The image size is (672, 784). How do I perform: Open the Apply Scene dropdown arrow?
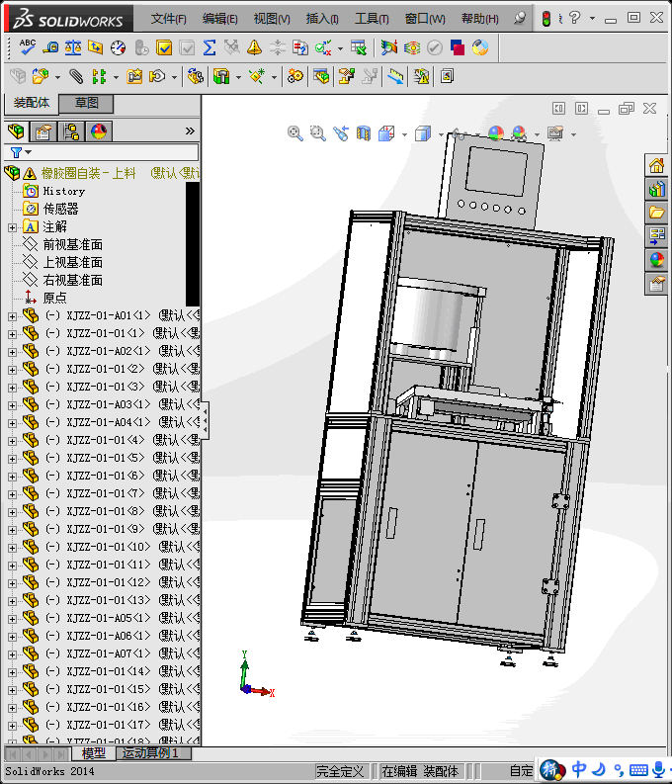coord(537,134)
